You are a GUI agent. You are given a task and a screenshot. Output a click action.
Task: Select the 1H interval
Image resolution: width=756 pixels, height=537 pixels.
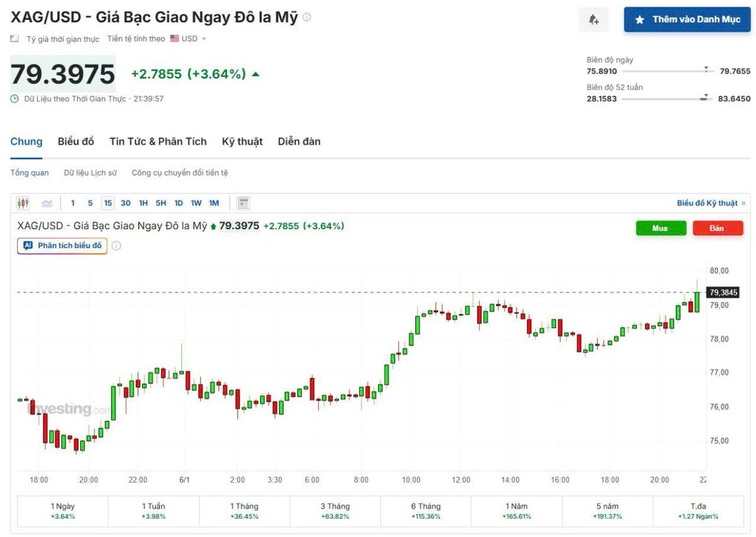[x=143, y=203]
